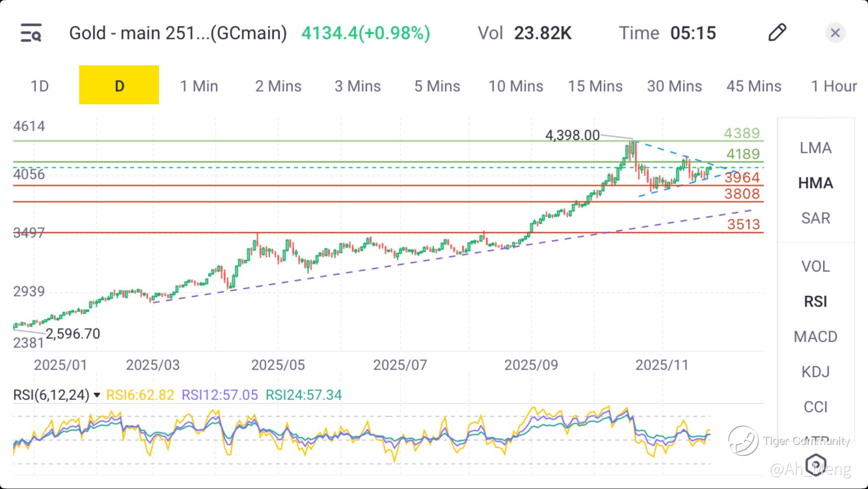This screenshot has width=868, height=489.
Task: Select the MACD indicator
Action: pyautogui.click(x=815, y=337)
